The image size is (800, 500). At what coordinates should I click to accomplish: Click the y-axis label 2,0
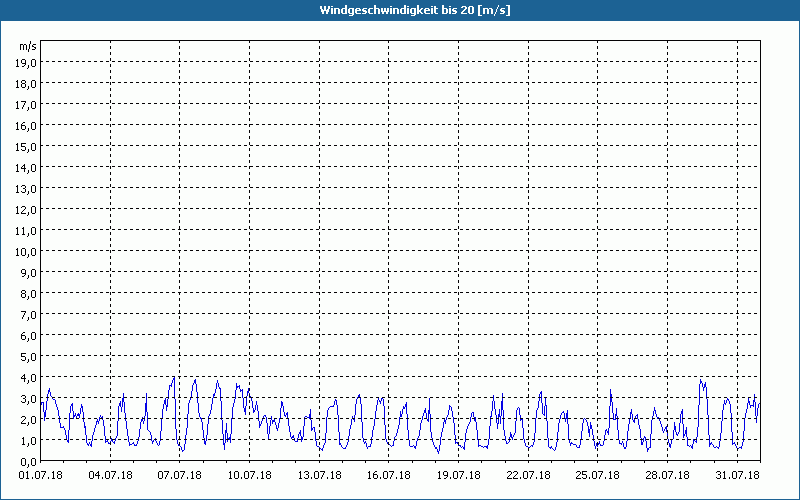[x=29, y=420]
